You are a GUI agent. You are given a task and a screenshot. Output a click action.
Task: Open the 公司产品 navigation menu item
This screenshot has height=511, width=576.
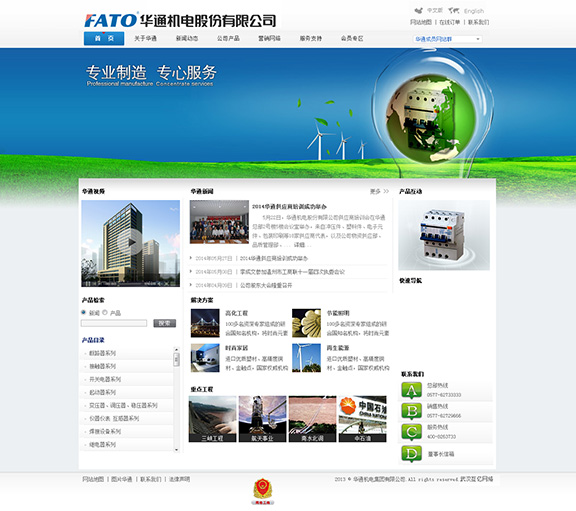point(228,38)
